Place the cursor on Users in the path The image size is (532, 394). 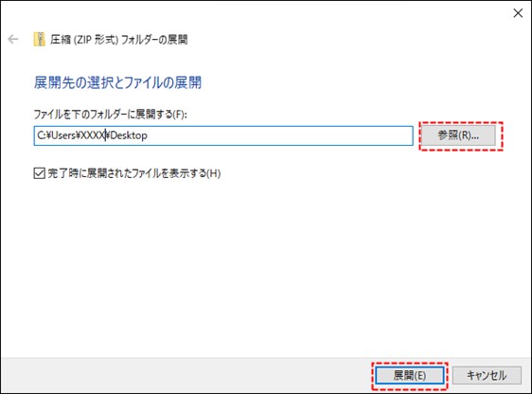tap(63, 135)
